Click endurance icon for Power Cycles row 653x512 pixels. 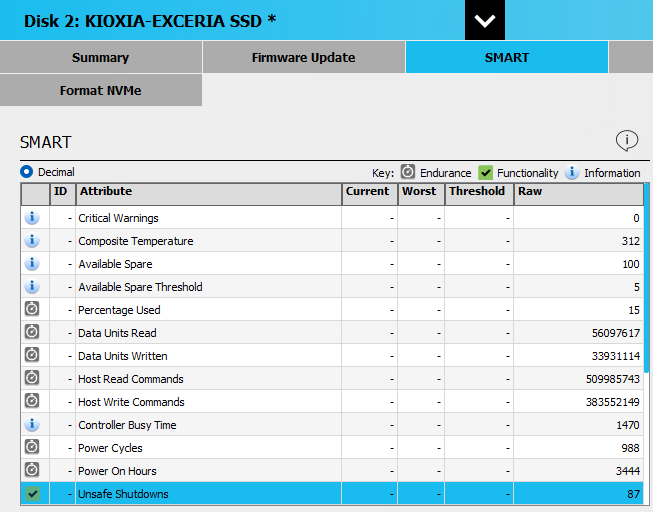coord(32,447)
